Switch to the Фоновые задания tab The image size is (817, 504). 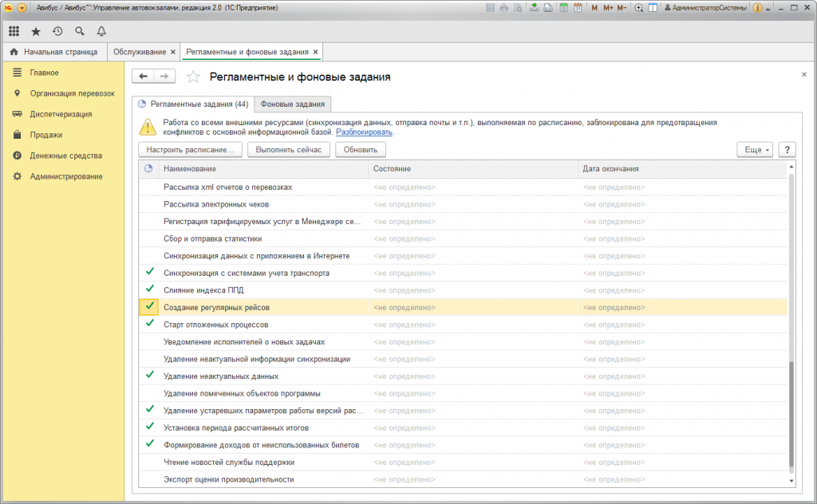(x=293, y=104)
